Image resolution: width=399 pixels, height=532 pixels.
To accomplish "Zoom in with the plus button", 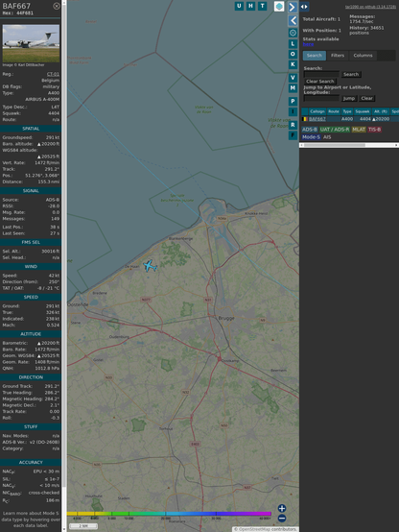I will point(282,508).
